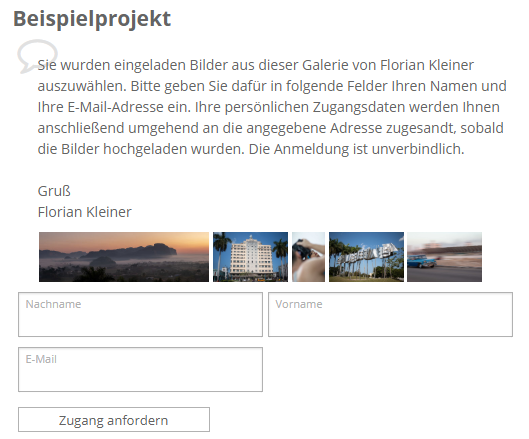
Task: View the palm trees and sign thumbnail
Action: point(366,257)
